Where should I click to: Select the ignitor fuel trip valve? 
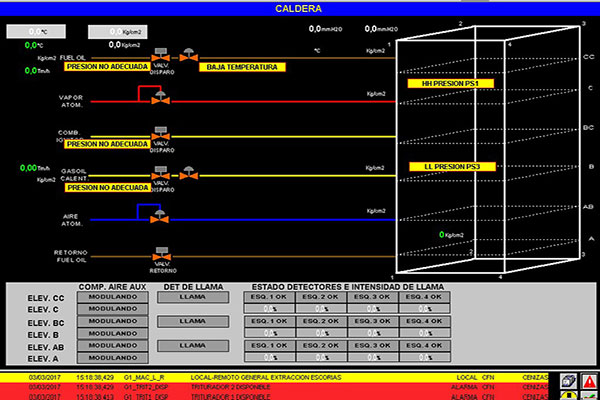click(x=160, y=132)
